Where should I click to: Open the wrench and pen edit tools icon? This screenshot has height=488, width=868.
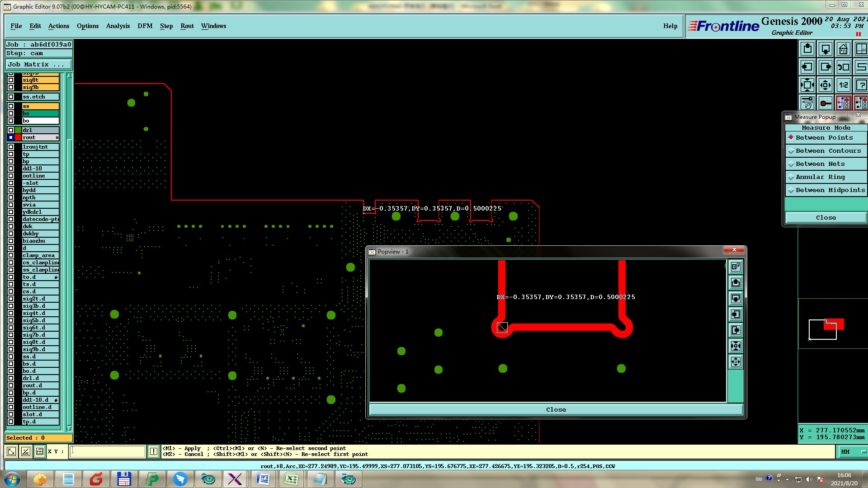tap(807, 103)
